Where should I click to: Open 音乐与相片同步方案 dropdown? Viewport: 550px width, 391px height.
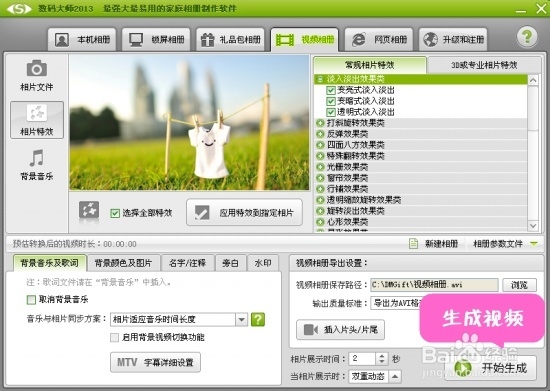tap(241, 319)
